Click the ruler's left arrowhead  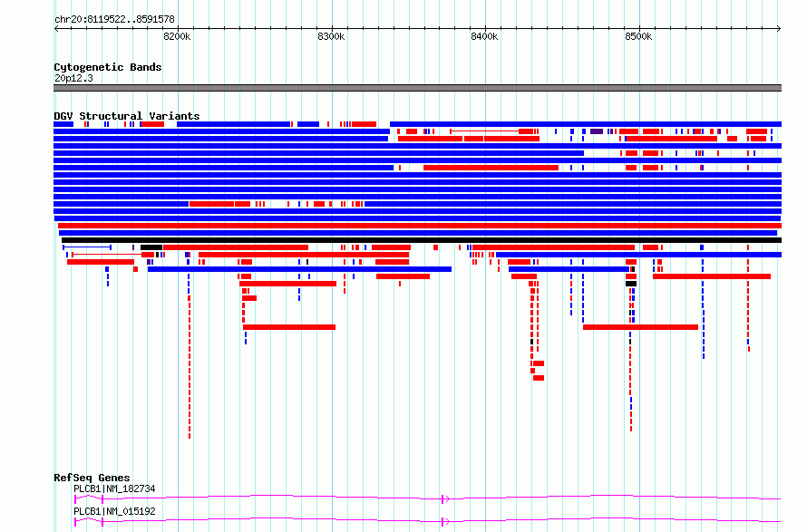(x=56, y=28)
